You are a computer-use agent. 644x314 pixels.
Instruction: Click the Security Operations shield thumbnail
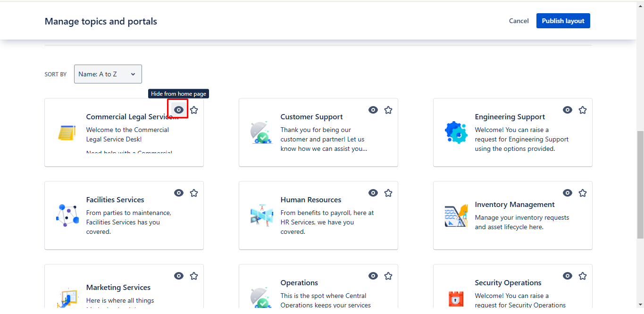pos(456,298)
